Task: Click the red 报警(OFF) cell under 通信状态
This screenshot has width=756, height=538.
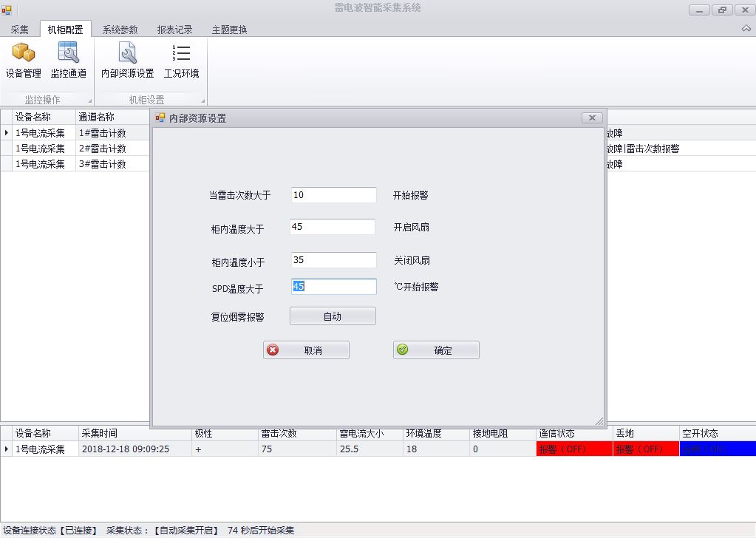Action: click(574, 449)
